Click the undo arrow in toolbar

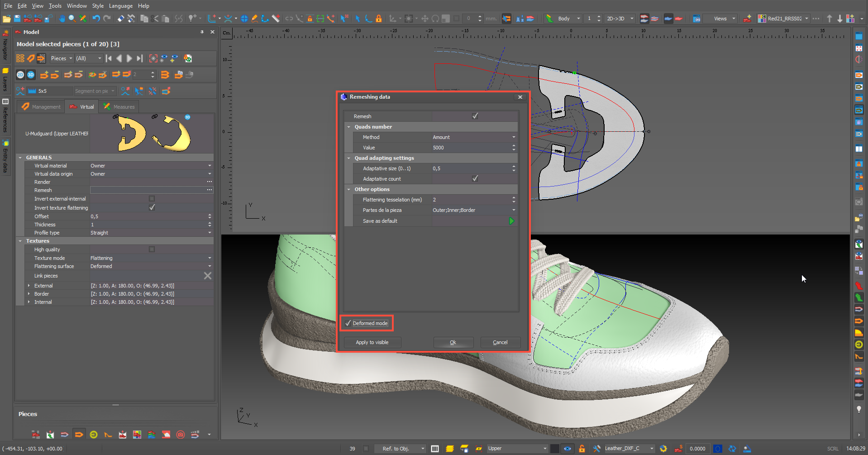96,19
